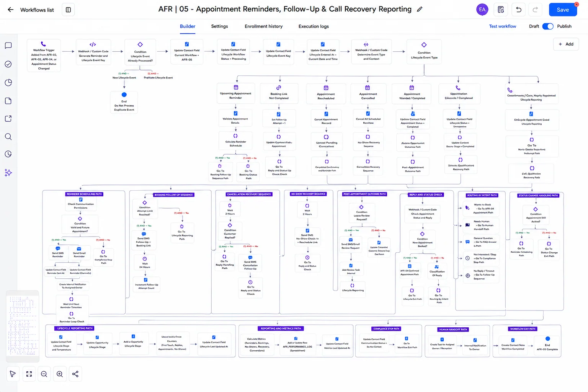The height and width of the screenshot is (392, 588).
Task: Open export arrow icon in sidebar
Action: coord(8,119)
